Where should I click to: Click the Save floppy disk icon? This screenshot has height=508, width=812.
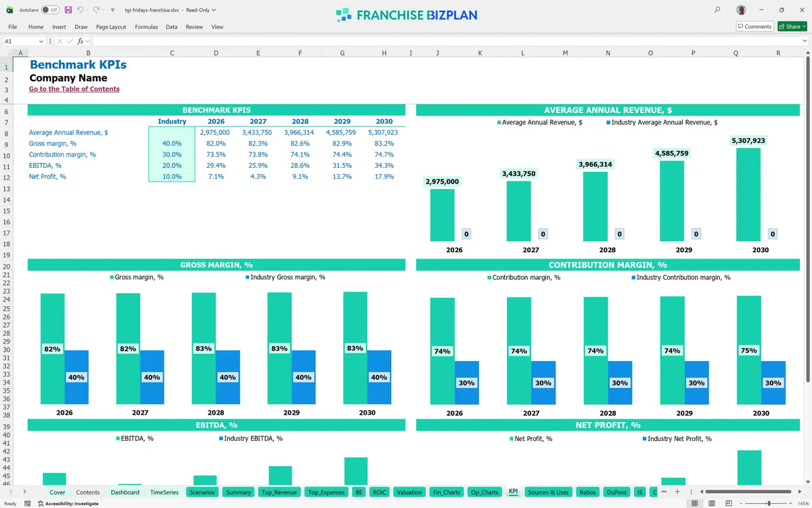(68, 10)
